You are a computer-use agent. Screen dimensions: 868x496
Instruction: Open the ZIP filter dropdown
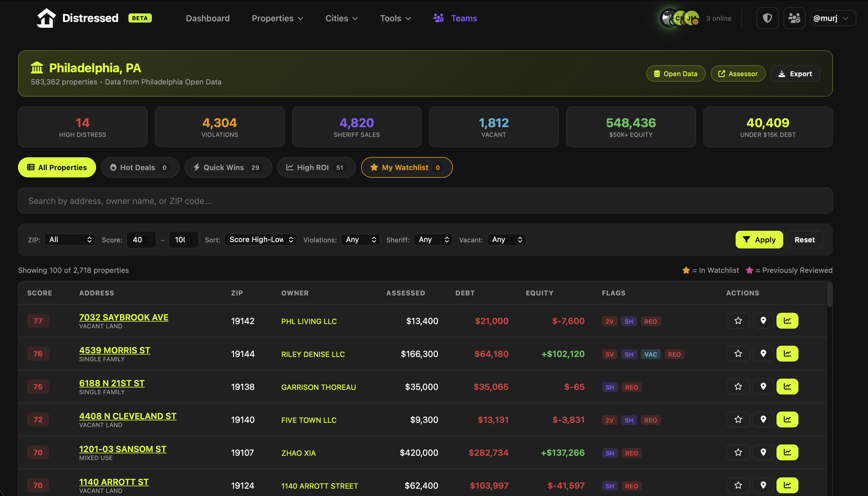70,240
